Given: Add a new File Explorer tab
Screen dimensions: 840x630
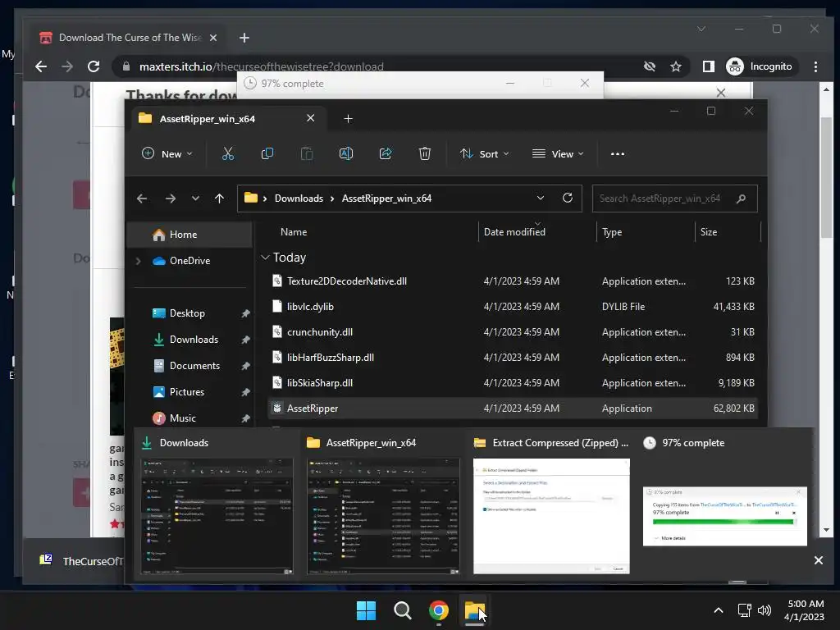Looking at the screenshot, I should click(x=348, y=119).
